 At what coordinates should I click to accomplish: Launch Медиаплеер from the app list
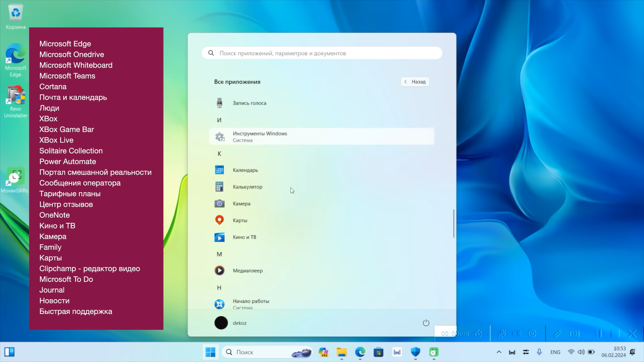click(x=247, y=271)
